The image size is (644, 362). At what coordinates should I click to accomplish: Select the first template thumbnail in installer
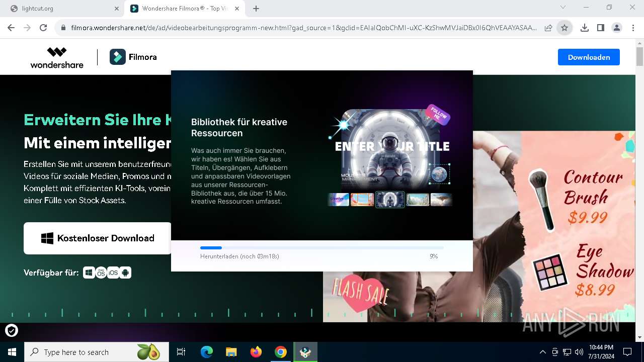coord(338,200)
